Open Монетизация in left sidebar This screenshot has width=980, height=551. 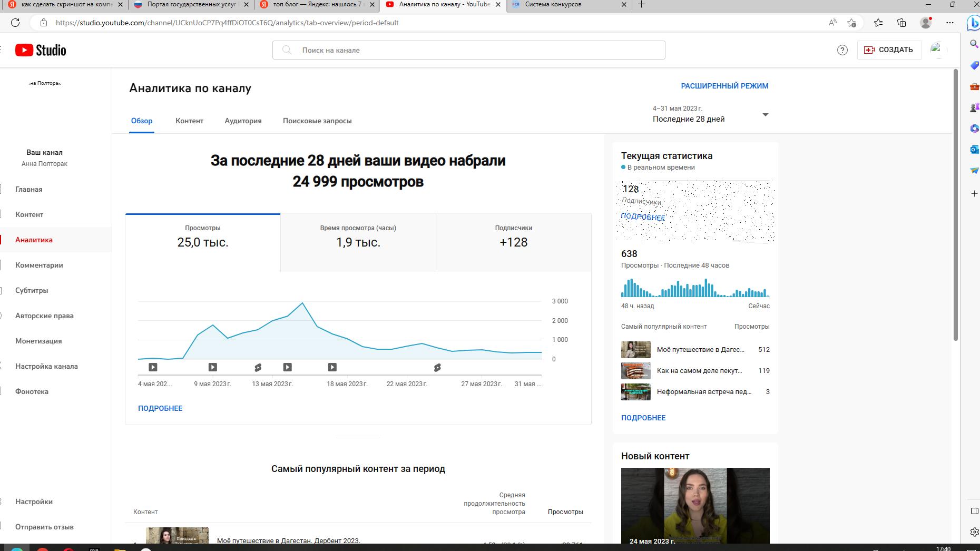56,341
